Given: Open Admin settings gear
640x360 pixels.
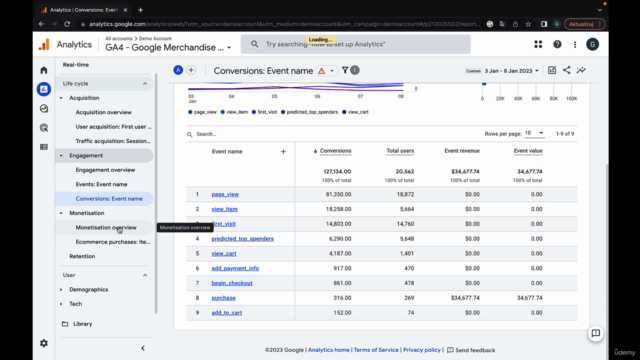Looking at the screenshot, I should click(x=44, y=343).
